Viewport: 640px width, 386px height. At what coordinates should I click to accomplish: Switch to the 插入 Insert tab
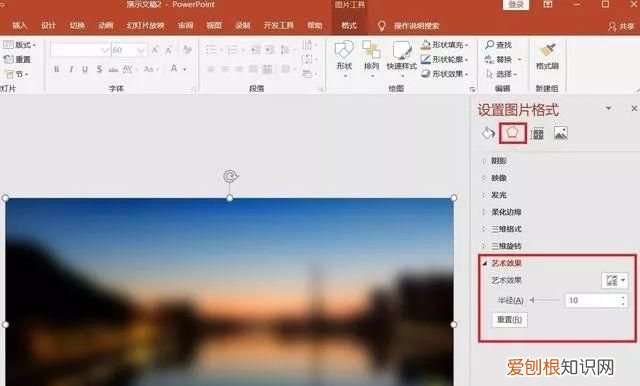tap(20, 26)
